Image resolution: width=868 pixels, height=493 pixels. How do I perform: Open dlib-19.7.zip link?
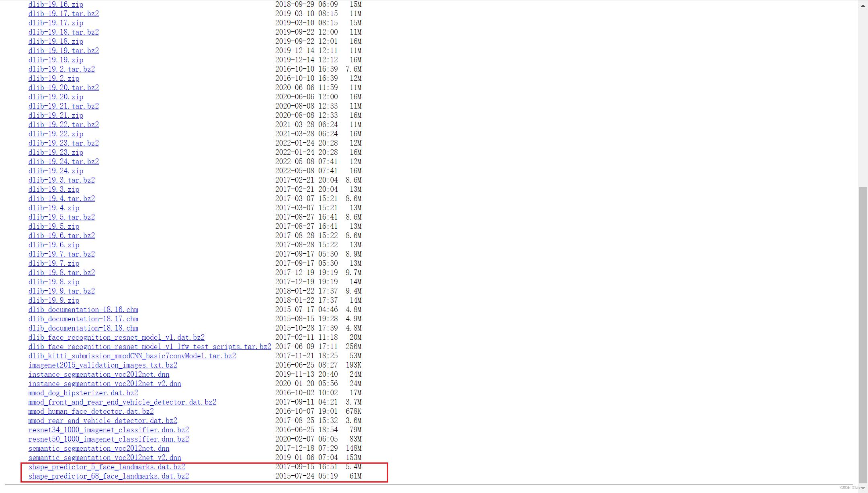point(54,263)
